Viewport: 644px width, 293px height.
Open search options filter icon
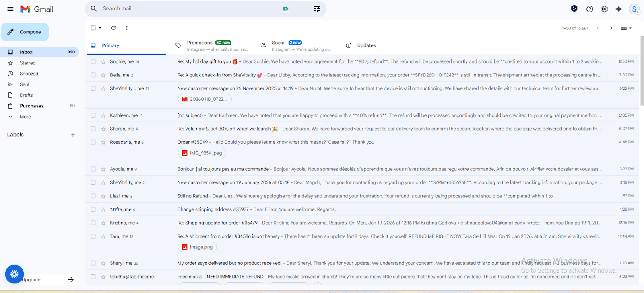(317, 9)
